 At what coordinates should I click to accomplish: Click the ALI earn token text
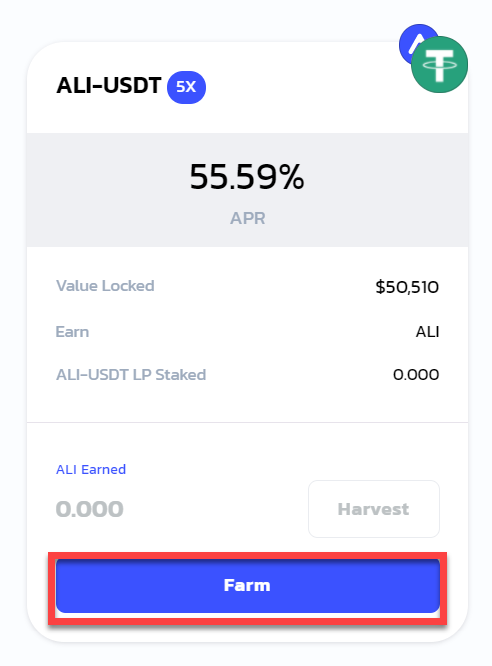coord(427,332)
